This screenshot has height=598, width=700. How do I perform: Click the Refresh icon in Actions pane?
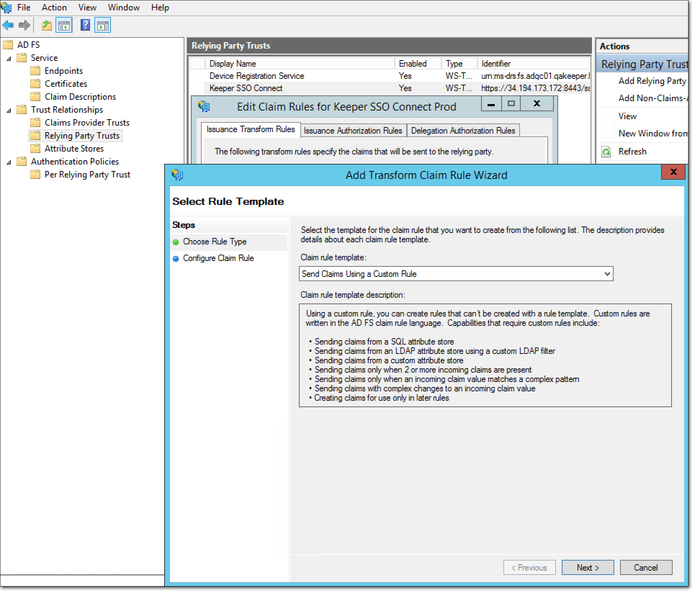coord(606,151)
